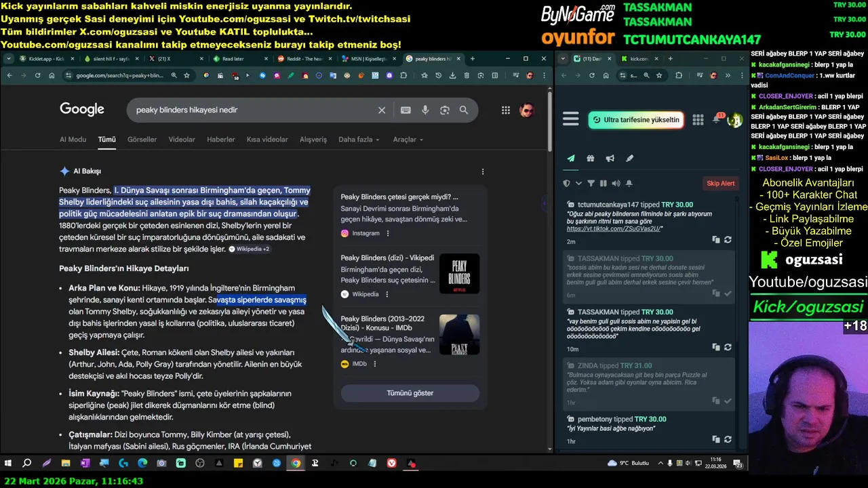
Task: Select the paper plane tips tab
Action: point(571,158)
